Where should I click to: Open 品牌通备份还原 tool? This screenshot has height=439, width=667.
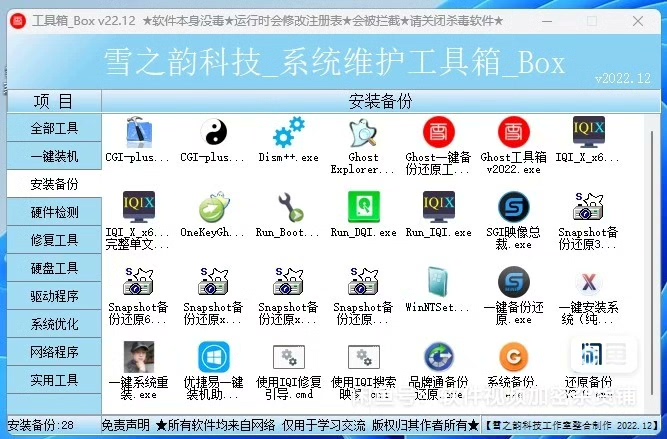[x=439, y=357]
